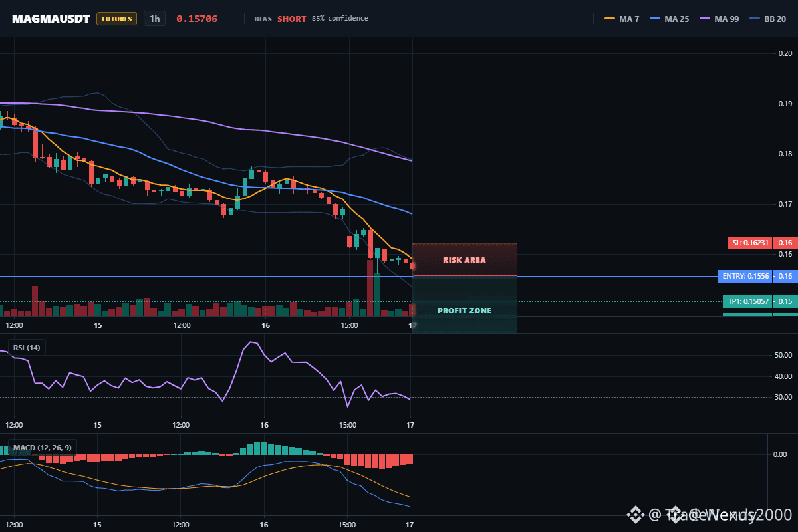The height and width of the screenshot is (532, 798).
Task: Click the 16 date label in RSI pane
Action: [264, 424]
